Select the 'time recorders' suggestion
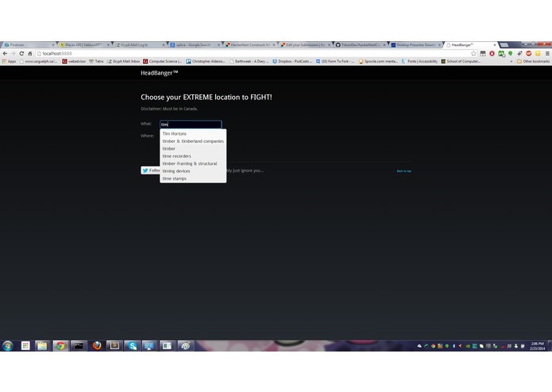The width and height of the screenshot is (552, 392). [193, 156]
